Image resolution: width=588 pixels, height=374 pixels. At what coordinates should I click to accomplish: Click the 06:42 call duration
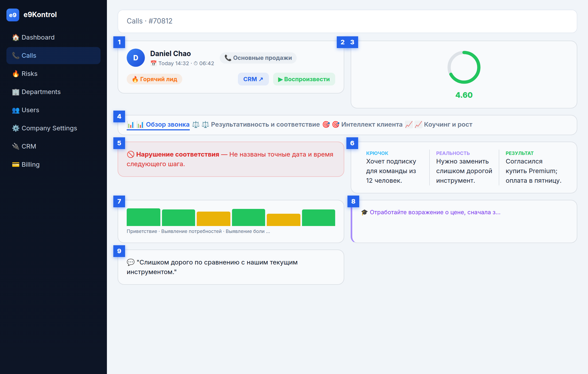207,63
